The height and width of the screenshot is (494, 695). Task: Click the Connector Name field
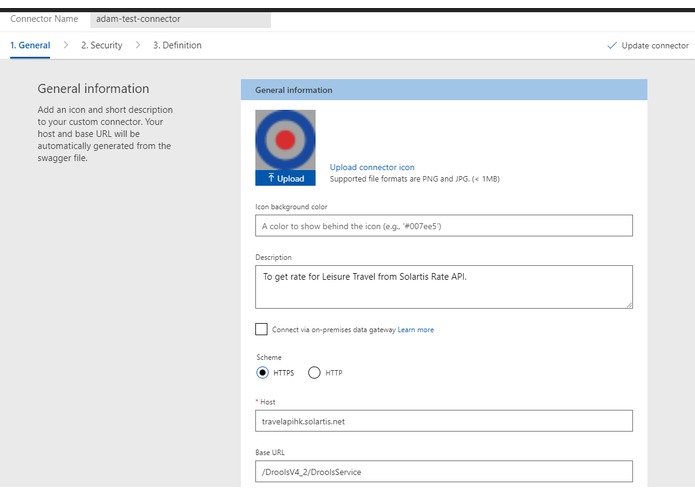(x=180, y=19)
